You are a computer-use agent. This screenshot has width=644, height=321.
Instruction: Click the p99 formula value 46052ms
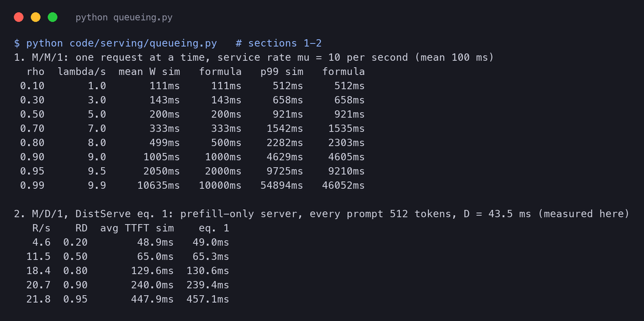point(343,185)
